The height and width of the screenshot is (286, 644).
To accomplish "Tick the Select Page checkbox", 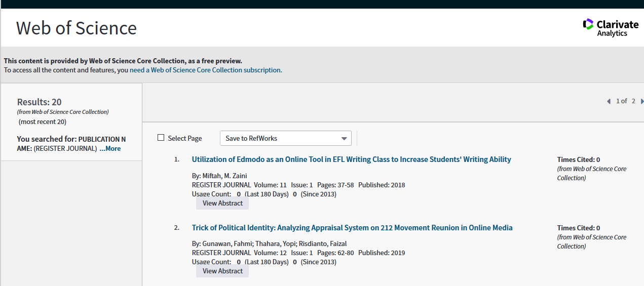I will 161,138.
